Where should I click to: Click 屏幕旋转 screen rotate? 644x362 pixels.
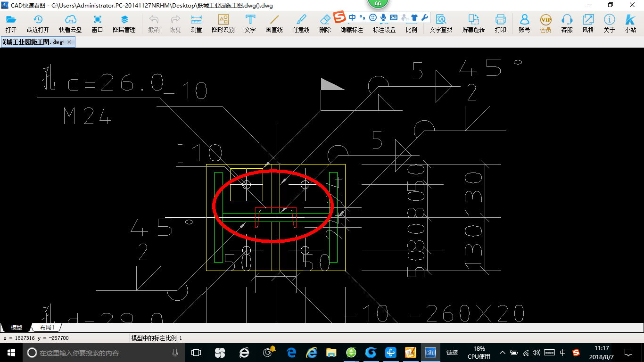click(x=473, y=23)
